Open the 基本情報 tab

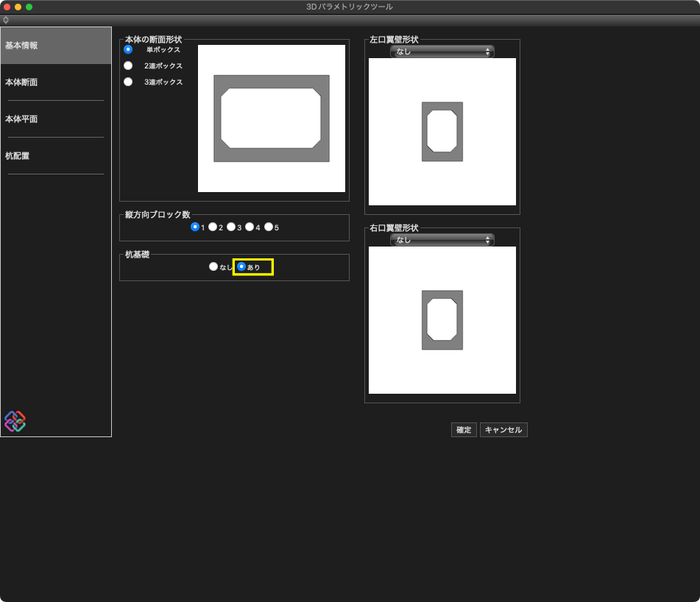pyautogui.click(x=56, y=46)
